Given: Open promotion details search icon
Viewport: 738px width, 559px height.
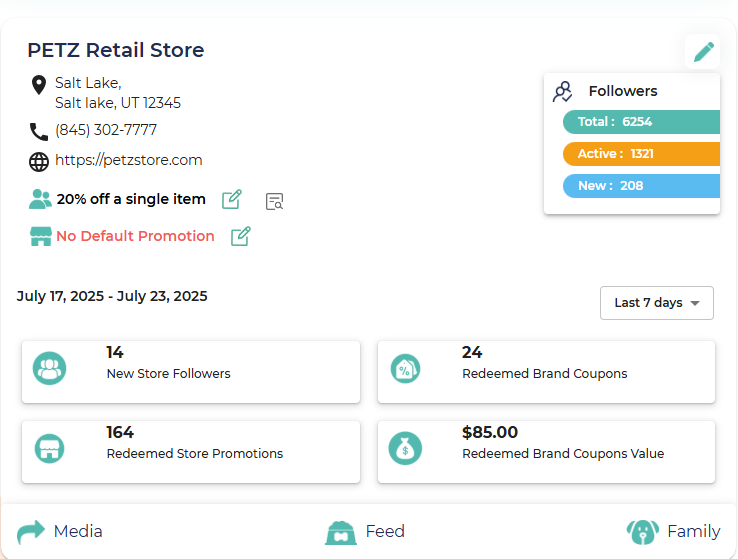Looking at the screenshot, I should point(274,201).
